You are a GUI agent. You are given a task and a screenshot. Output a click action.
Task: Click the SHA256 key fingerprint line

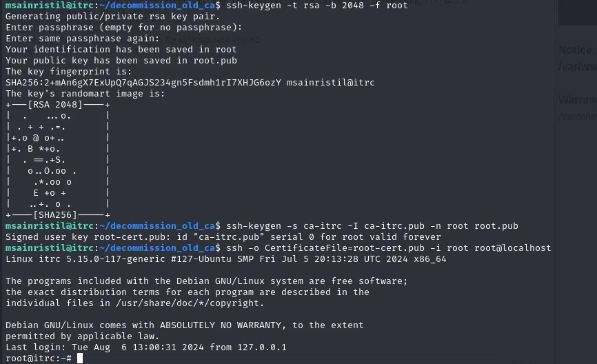coord(190,83)
